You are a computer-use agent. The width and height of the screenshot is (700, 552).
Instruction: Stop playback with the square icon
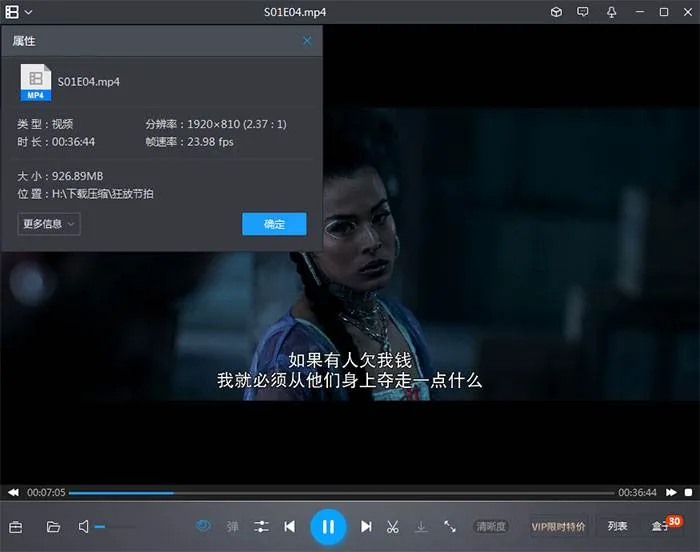(688, 492)
